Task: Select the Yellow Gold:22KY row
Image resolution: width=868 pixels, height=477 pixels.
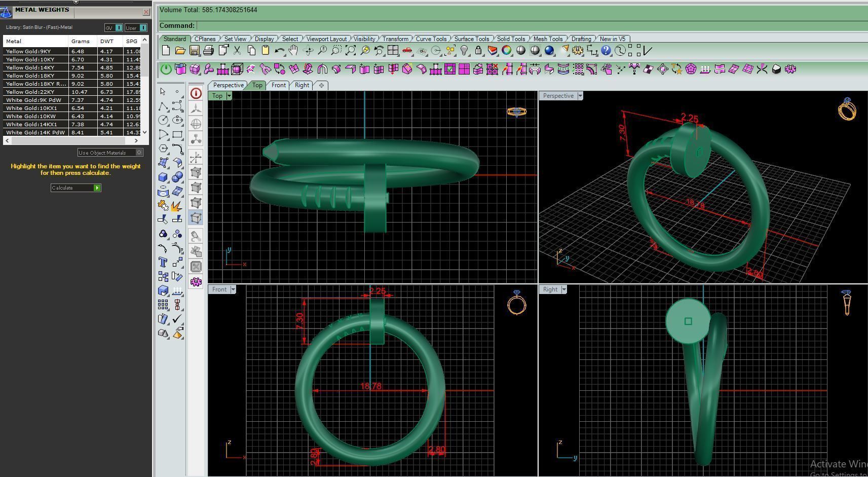Action: pos(72,92)
